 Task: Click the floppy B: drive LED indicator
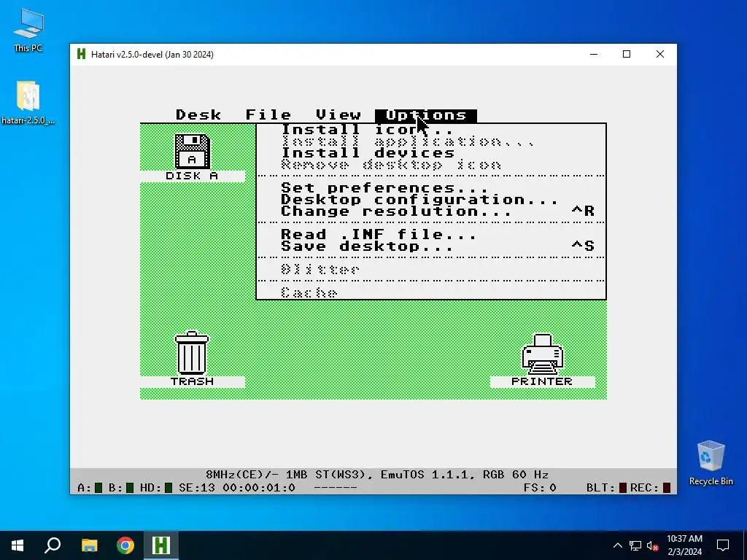[x=130, y=488]
